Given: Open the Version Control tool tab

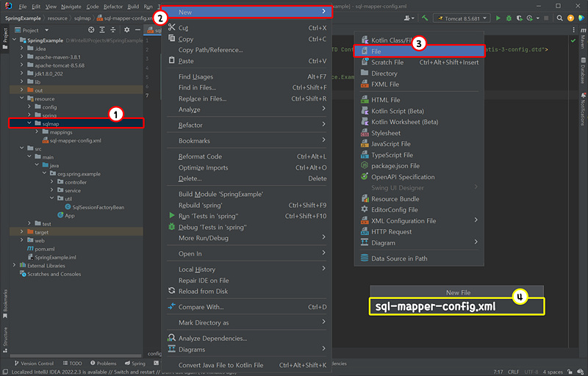Looking at the screenshot, I should point(34,364).
